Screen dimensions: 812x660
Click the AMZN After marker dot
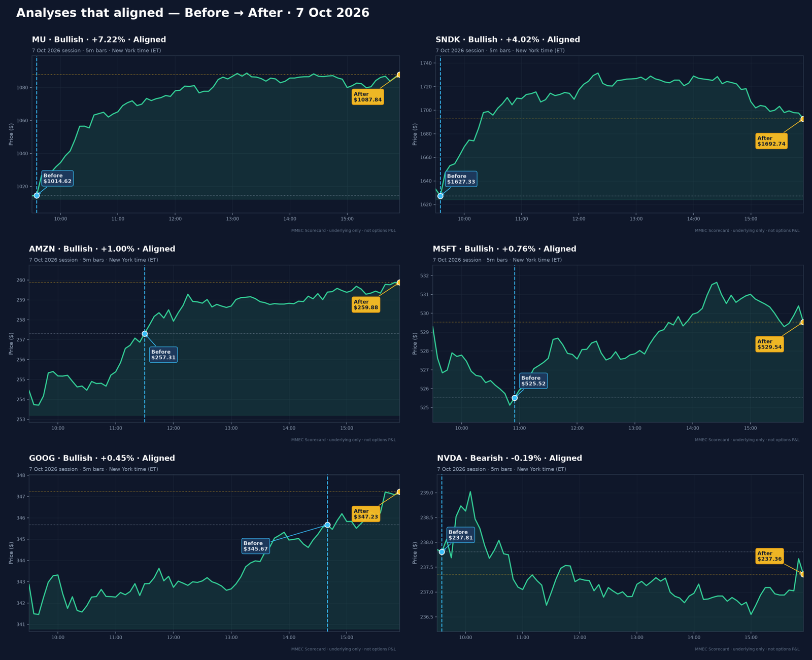(x=399, y=283)
